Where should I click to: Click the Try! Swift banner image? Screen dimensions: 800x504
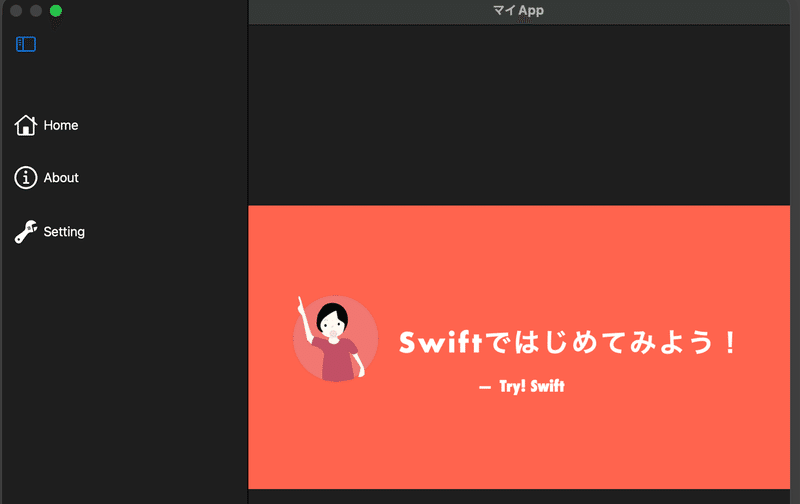click(x=519, y=347)
